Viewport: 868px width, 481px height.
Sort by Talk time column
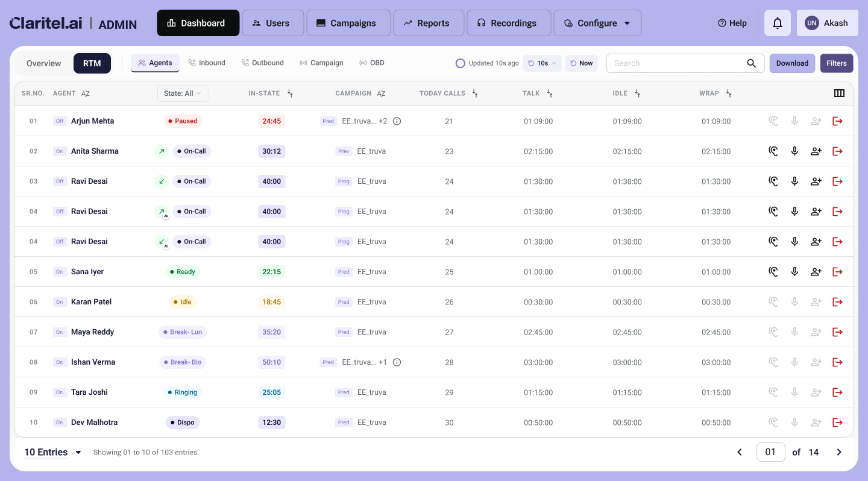click(550, 93)
